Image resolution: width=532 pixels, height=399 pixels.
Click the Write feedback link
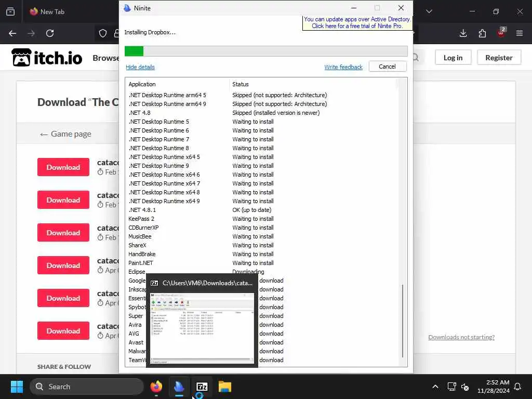click(x=343, y=67)
